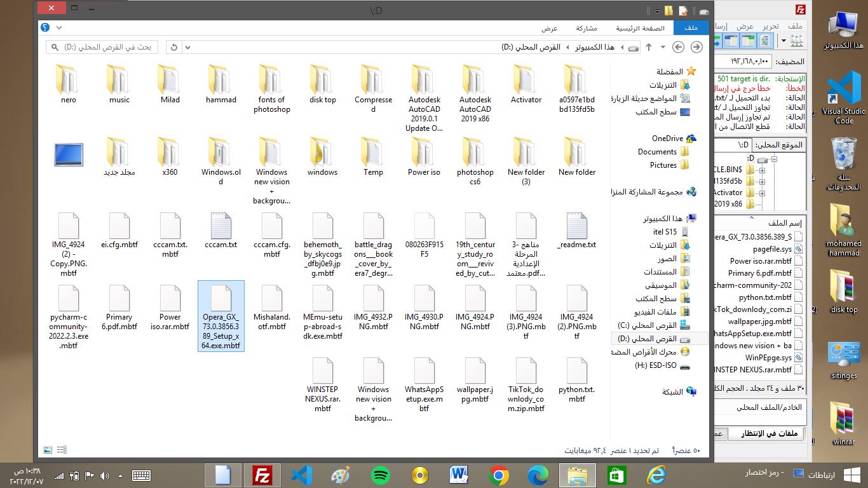Image resolution: width=868 pixels, height=488 pixels.
Task: Open the address bar history dropdown
Action: point(187,47)
